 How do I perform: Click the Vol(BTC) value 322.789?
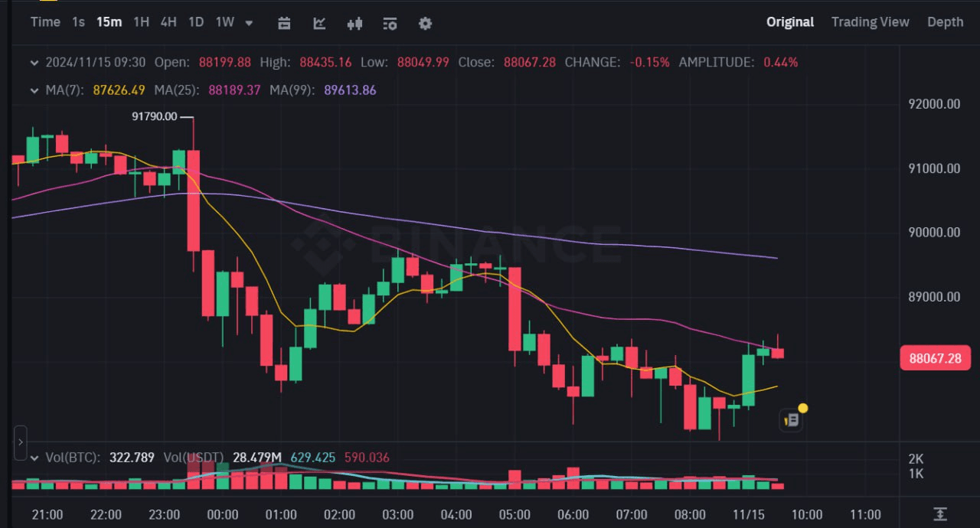[132, 458]
